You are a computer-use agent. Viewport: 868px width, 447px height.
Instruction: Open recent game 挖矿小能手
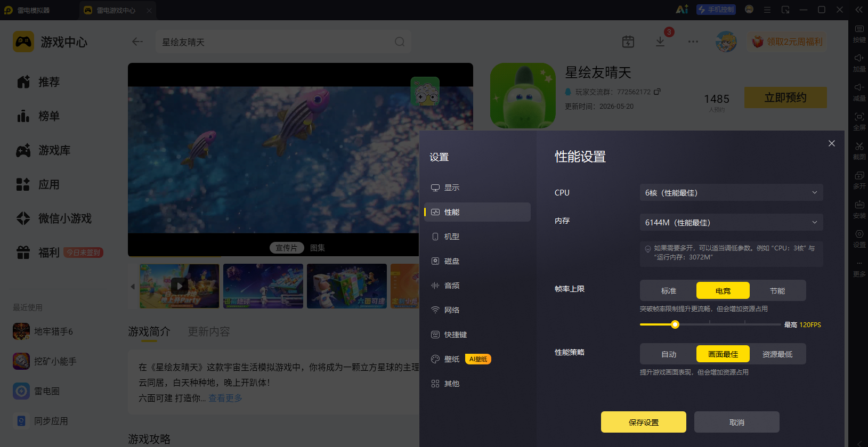point(45,361)
